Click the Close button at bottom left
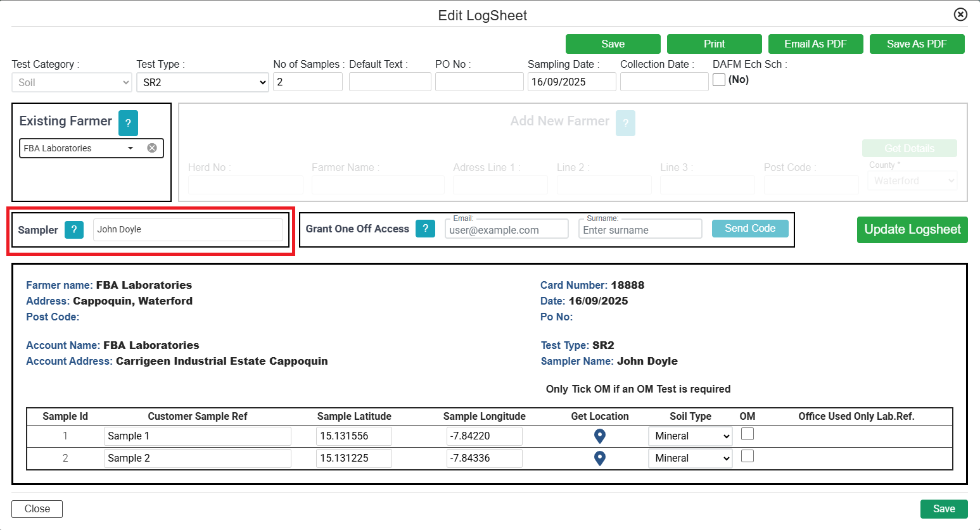 (37, 509)
